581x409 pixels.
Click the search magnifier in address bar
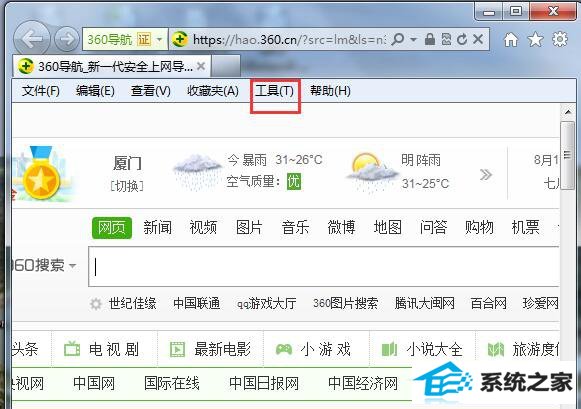pyautogui.click(x=397, y=39)
